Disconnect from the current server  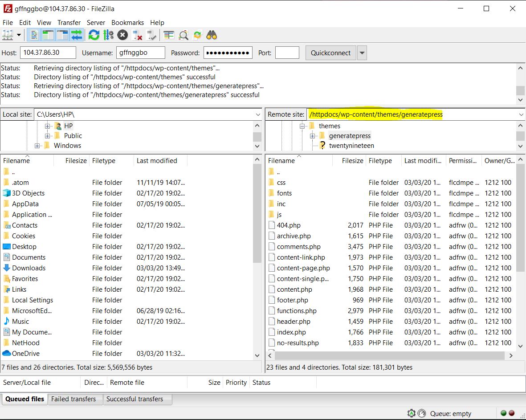137,35
